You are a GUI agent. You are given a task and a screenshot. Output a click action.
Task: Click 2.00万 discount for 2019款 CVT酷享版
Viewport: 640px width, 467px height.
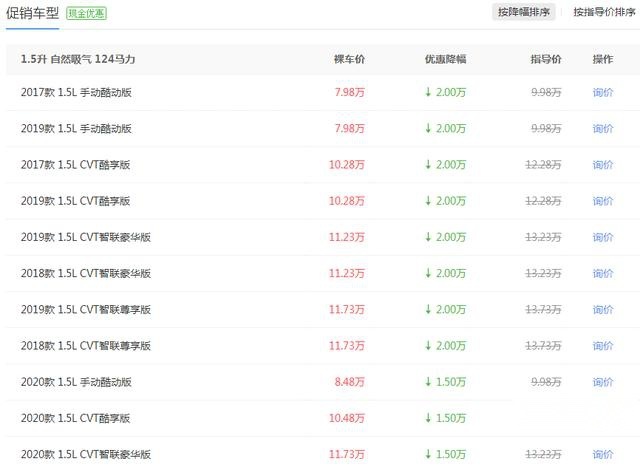[445, 201]
